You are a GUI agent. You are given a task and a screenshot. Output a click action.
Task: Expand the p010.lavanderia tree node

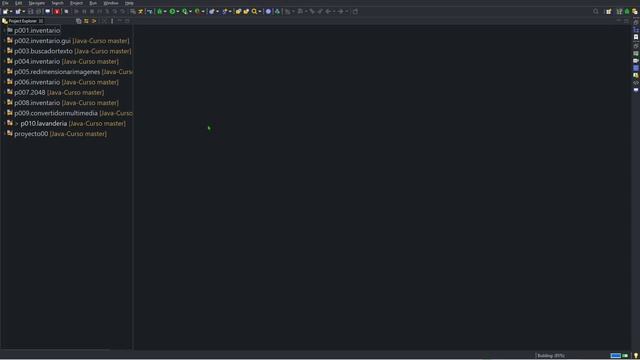(4, 123)
